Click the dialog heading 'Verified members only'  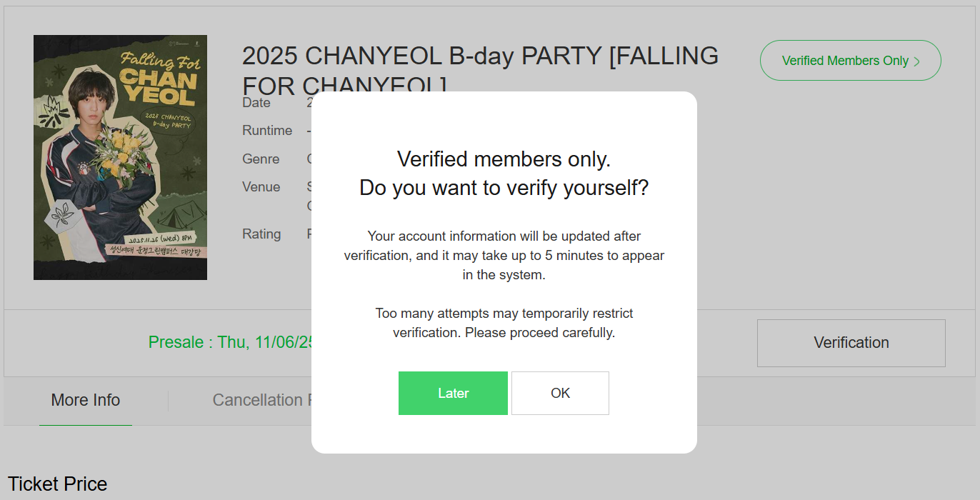504,159
